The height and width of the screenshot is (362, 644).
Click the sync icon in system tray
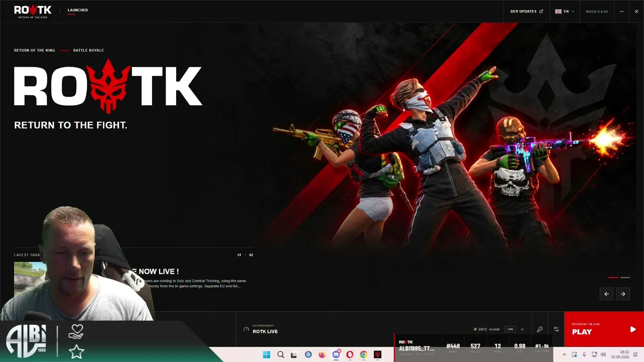[x=574, y=354]
